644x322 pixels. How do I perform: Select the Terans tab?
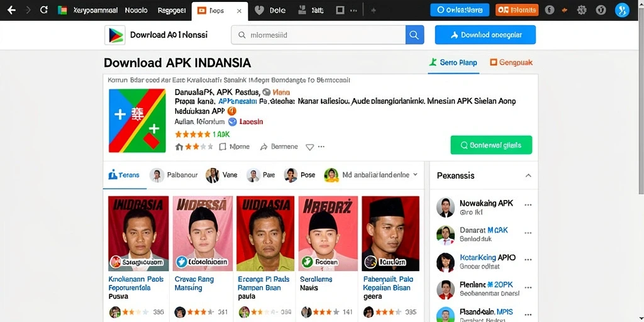(x=125, y=175)
